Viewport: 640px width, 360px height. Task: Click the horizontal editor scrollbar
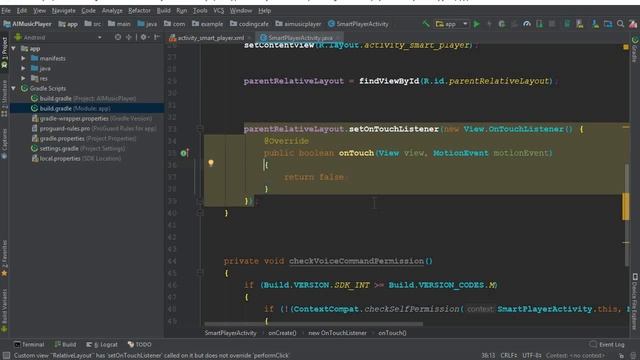click(x=313, y=324)
